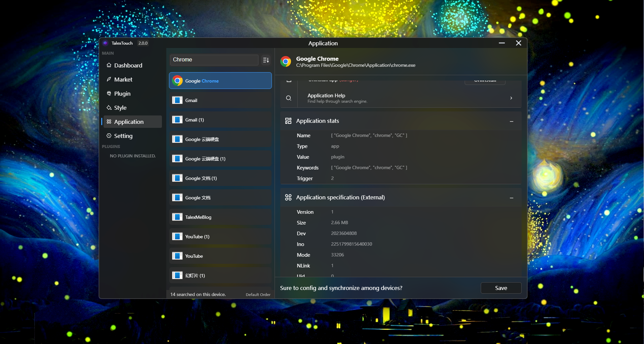Click the Version value "1"
The image size is (644, 344).
click(x=332, y=212)
